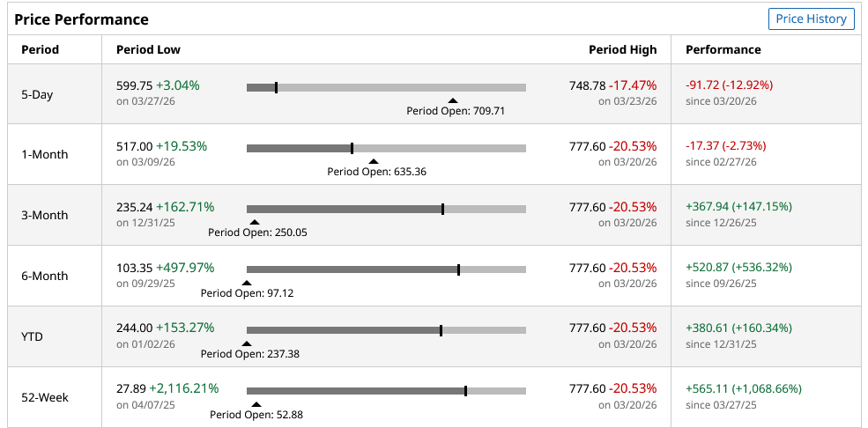Viewport: 868px width, 428px height.
Task: Click the YTD period row label
Action: 33,337
